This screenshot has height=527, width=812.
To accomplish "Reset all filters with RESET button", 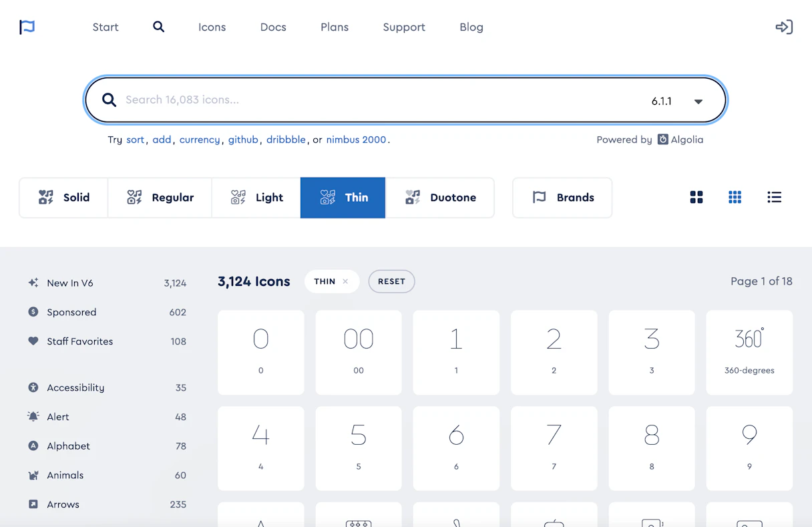I will (x=392, y=281).
